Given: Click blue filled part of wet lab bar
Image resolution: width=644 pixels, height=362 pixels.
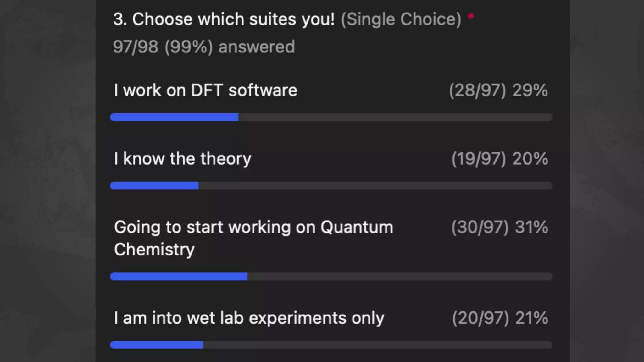Looking at the screenshot, I should [157, 345].
